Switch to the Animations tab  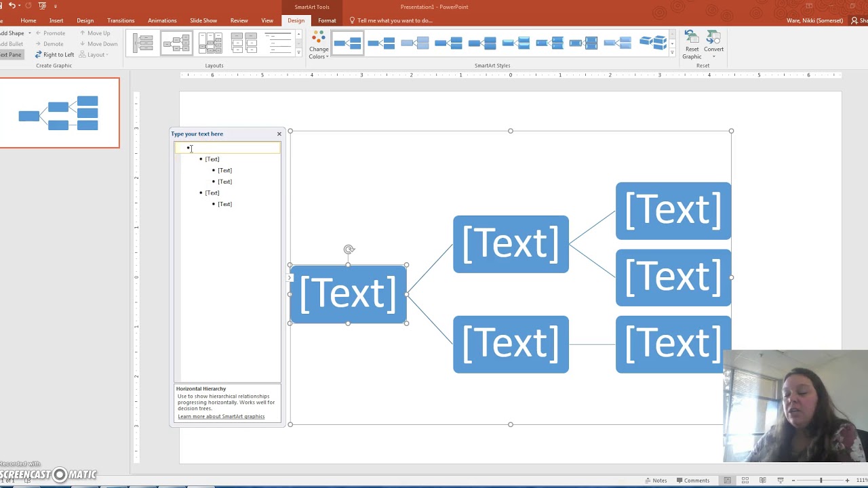(x=162, y=20)
